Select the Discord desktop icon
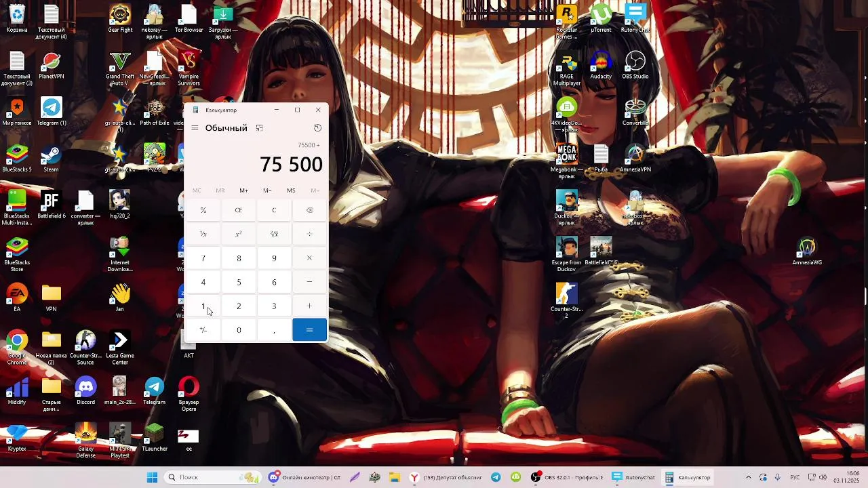Image resolution: width=868 pixels, height=488 pixels. click(85, 391)
